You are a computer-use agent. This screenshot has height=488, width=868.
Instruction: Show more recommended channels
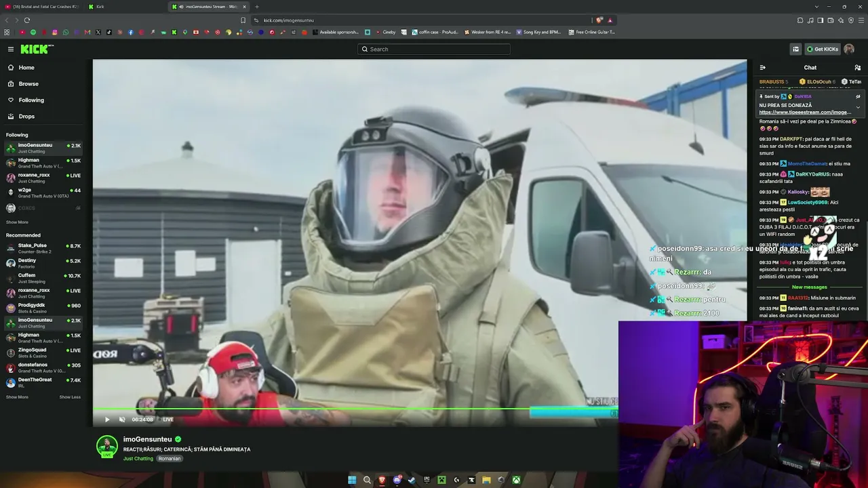pyautogui.click(x=17, y=397)
